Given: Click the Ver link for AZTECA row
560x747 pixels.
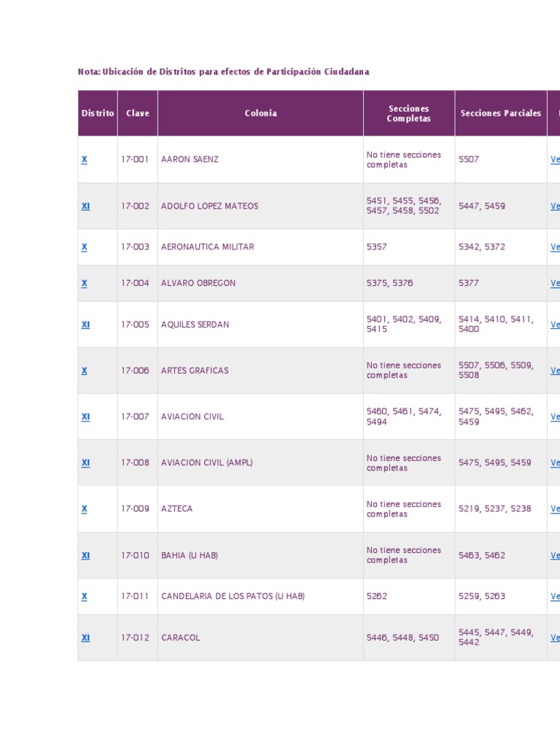Looking at the screenshot, I should click(555, 508).
